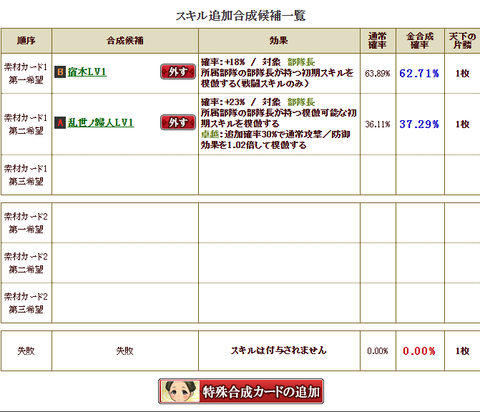The width and height of the screenshot is (480, 412).
Task: Open the 宿木LV1 skill link
Action: point(87,72)
